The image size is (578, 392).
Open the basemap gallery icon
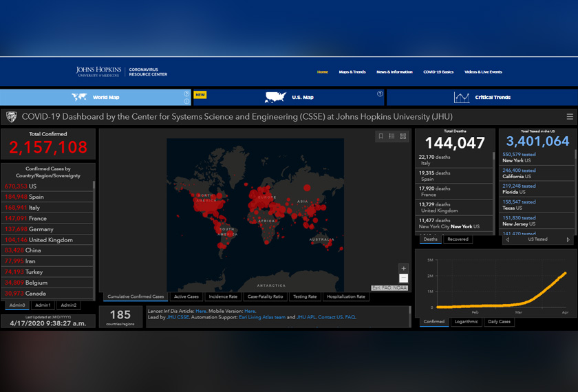(403, 136)
